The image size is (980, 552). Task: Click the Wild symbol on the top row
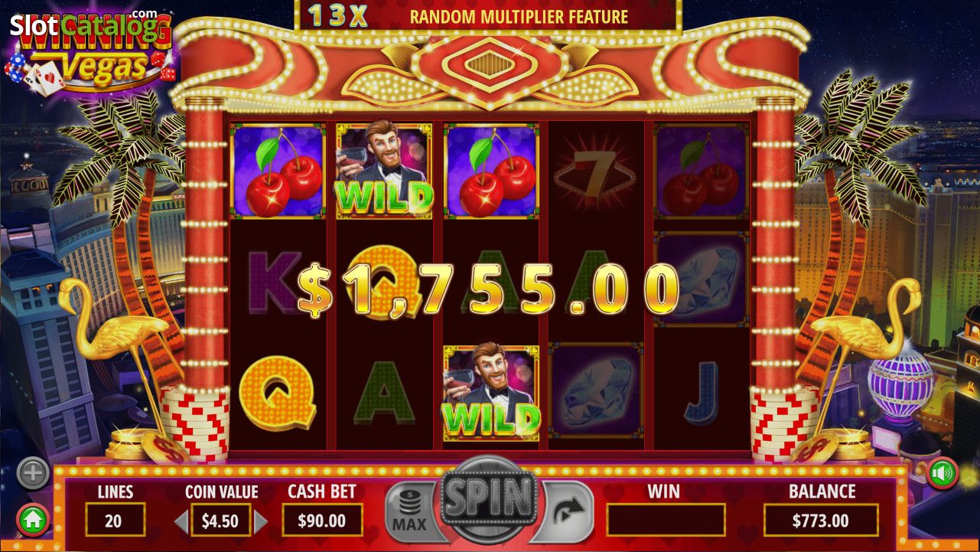point(385,171)
